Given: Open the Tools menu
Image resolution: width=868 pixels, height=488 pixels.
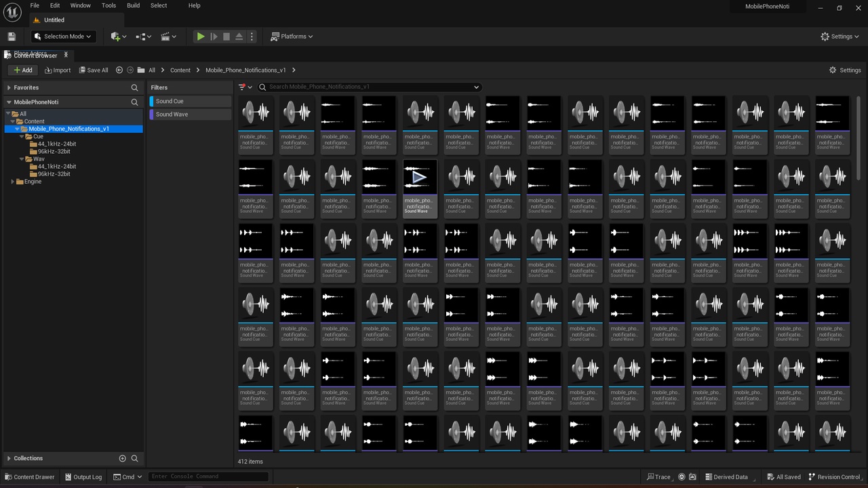Looking at the screenshot, I should (x=108, y=5).
